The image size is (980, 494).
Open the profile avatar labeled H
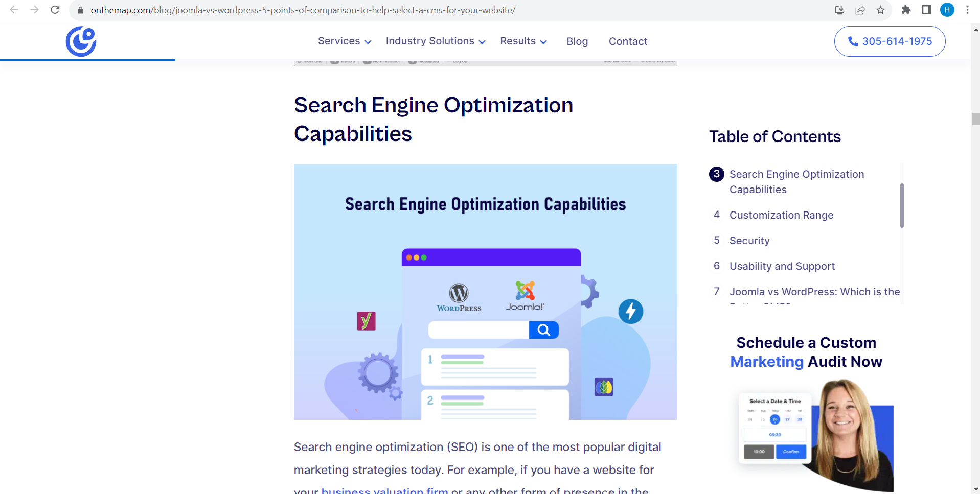(x=947, y=10)
